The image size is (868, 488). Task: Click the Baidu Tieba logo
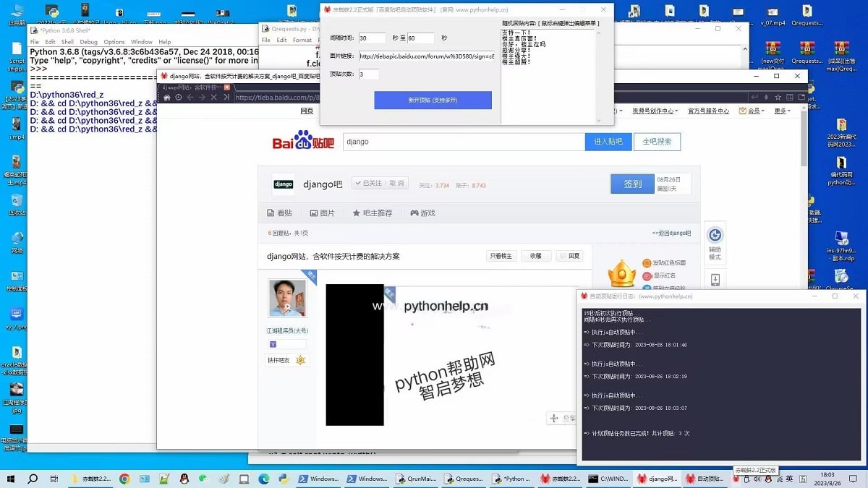tap(303, 142)
